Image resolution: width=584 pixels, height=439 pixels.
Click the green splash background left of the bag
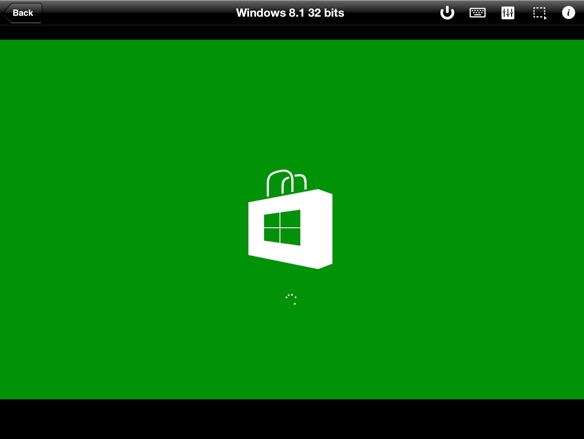[123, 219]
